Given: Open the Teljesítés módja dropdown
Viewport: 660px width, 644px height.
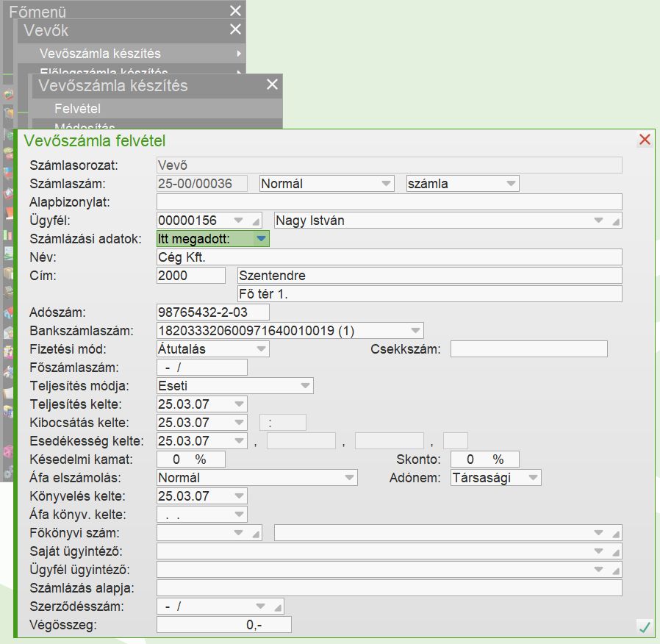Looking at the screenshot, I should tap(304, 385).
